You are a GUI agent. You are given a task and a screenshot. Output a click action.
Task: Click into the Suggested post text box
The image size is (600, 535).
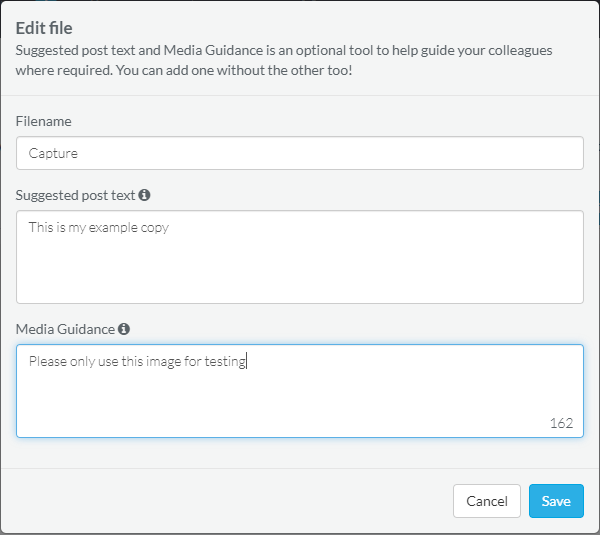(300, 257)
